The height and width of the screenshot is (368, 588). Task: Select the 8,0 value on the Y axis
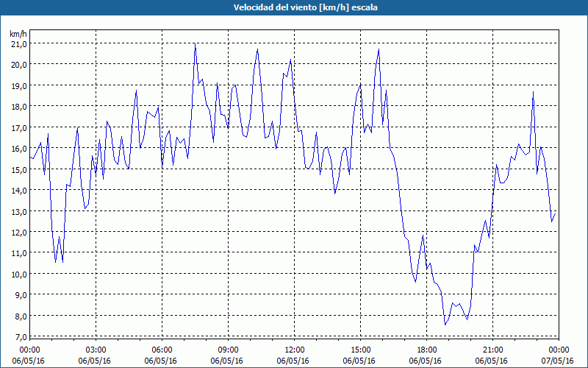click(21, 316)
